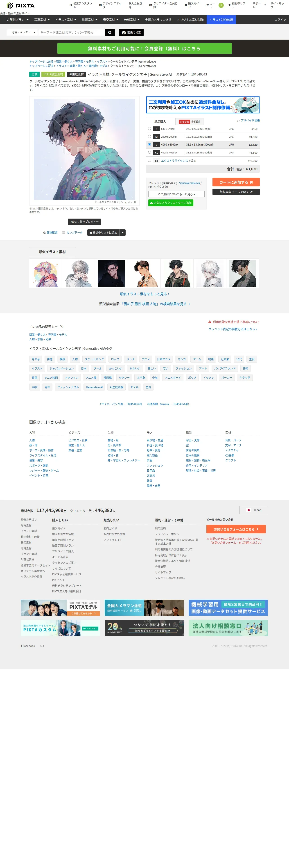289x868 pixels.
Task: Click the Generative AI tag
Action: click(94, 387)
